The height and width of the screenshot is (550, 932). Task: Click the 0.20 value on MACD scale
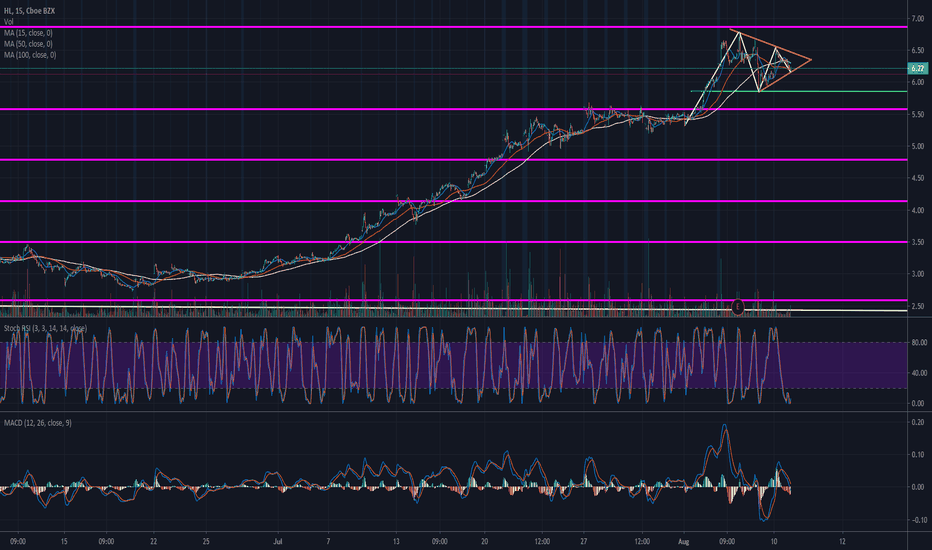pyautogui.click(x=919, y=422)
